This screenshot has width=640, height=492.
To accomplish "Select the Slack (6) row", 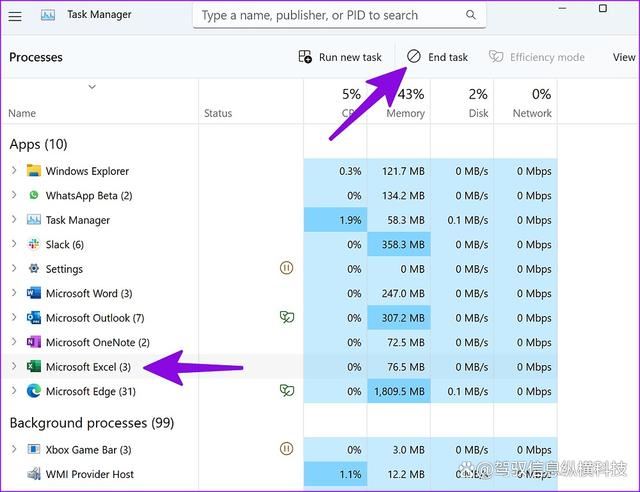I will coord(65,245).
